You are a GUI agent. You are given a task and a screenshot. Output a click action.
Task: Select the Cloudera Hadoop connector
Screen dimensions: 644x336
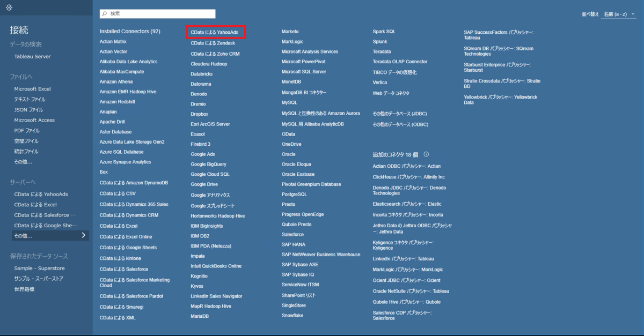[x=209, y=64]
